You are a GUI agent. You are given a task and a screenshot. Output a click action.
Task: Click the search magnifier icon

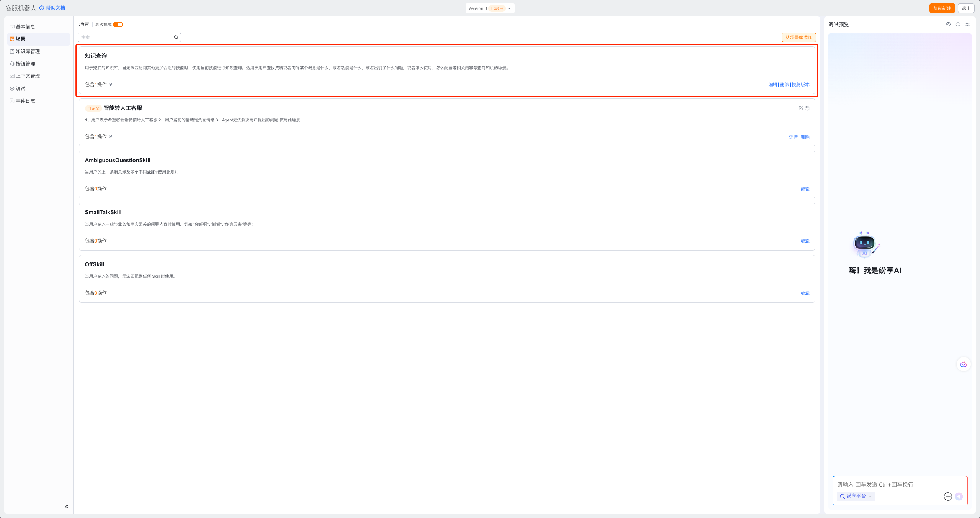[x=176, y=38]
